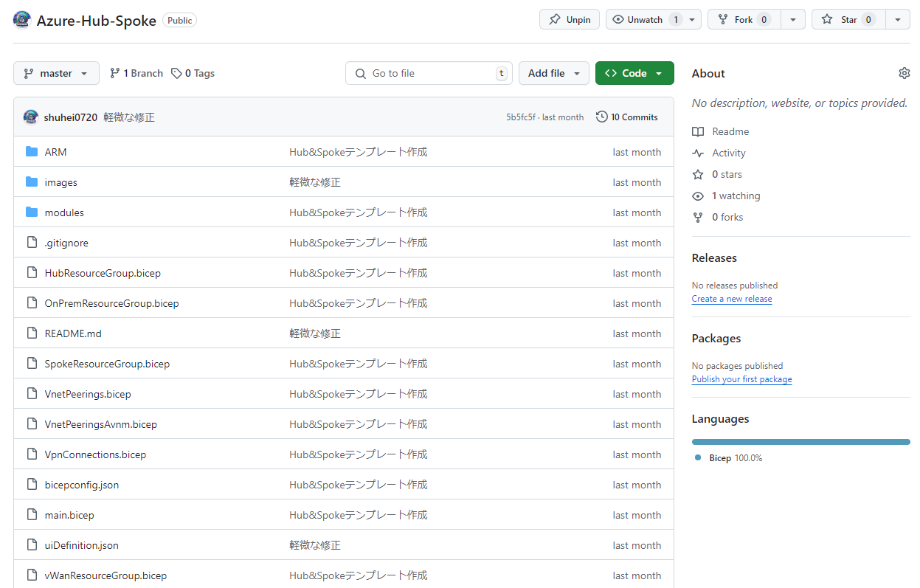Click the shuhei0720 commit author avatar

pos(30,117)
